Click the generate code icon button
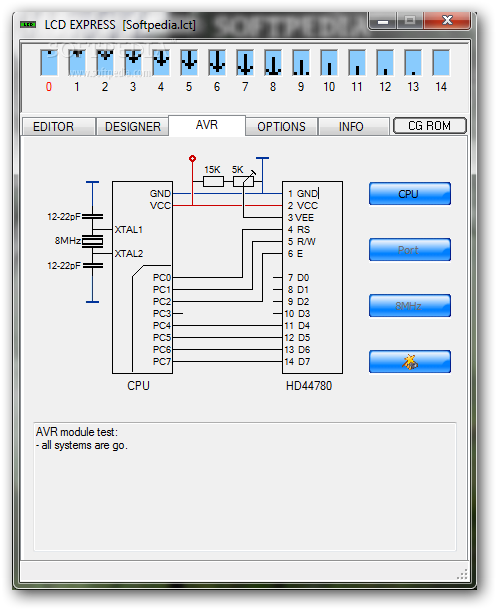This screenshot has width=497, height=610. [410, 362]
